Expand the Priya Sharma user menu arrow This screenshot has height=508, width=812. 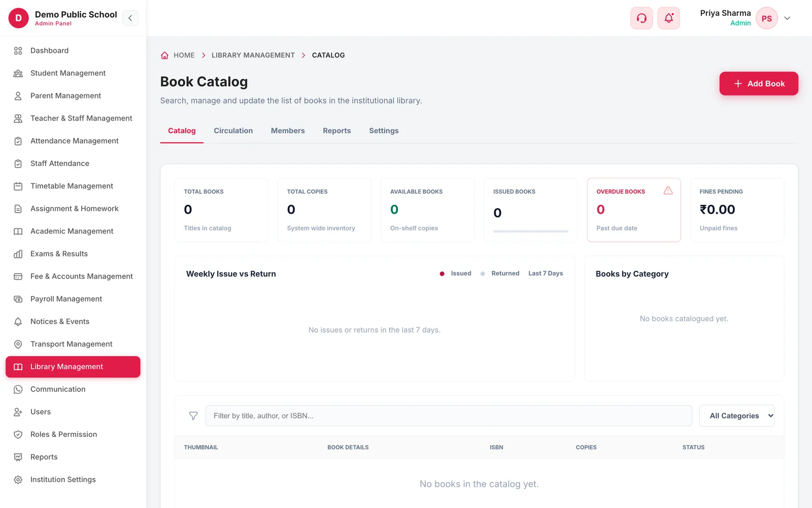[787, 18]
